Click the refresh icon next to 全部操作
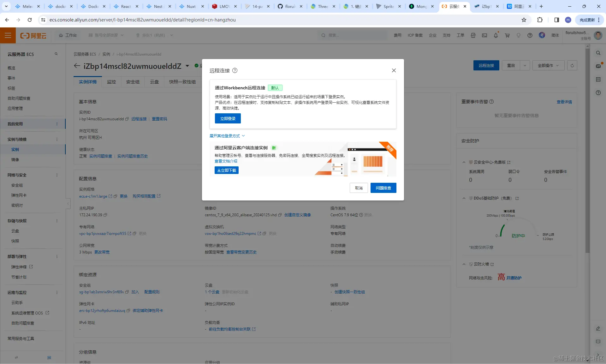Image resolution: width=606 pixels, height=364 pixels. pos(572,65)
